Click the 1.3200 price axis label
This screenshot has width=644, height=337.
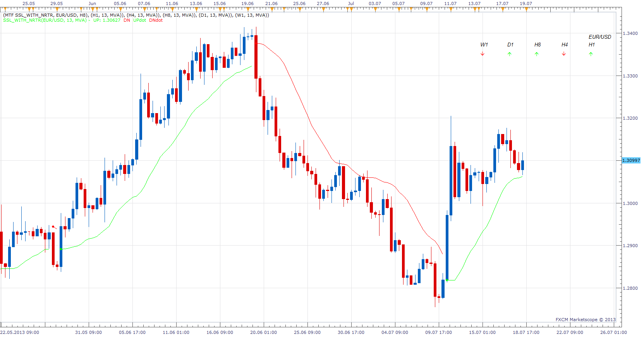point(630,118)
